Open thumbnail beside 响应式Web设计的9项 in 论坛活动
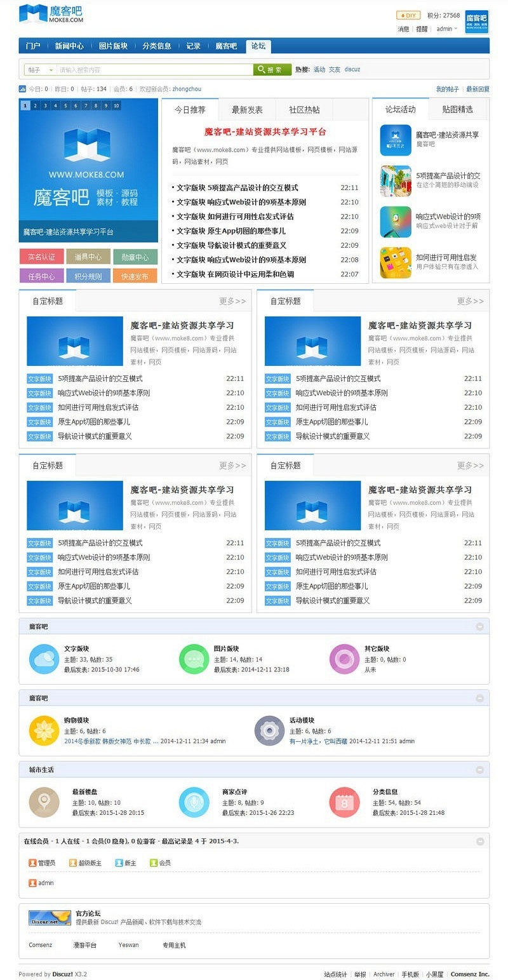 tap(396, 222)
